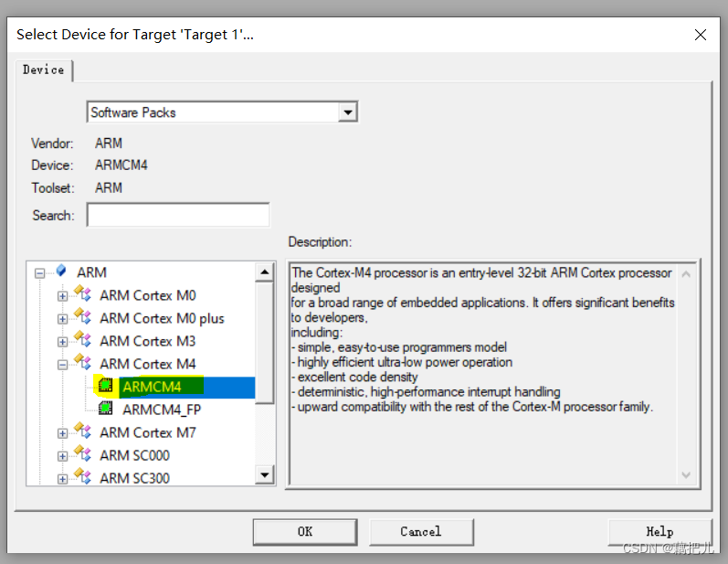This screenshot has height=564, width=728.
Task: Click device tree scroll down arrow
Action: pos(265,474)
